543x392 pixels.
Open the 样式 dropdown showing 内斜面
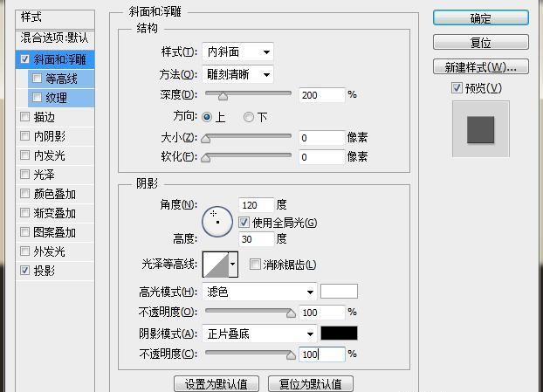coord(237,52)
